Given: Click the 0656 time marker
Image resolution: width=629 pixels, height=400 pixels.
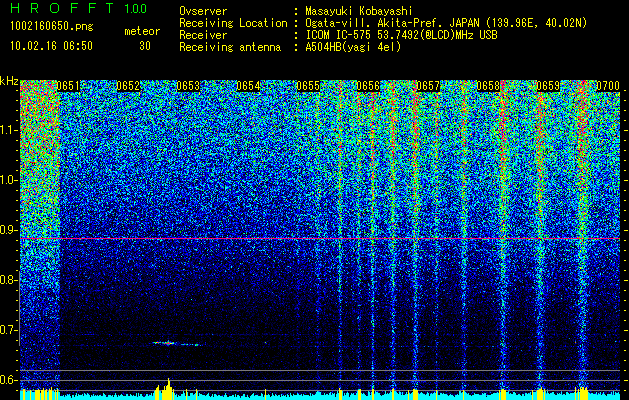Looking at the screenshot, I should [x=368, y=86].
